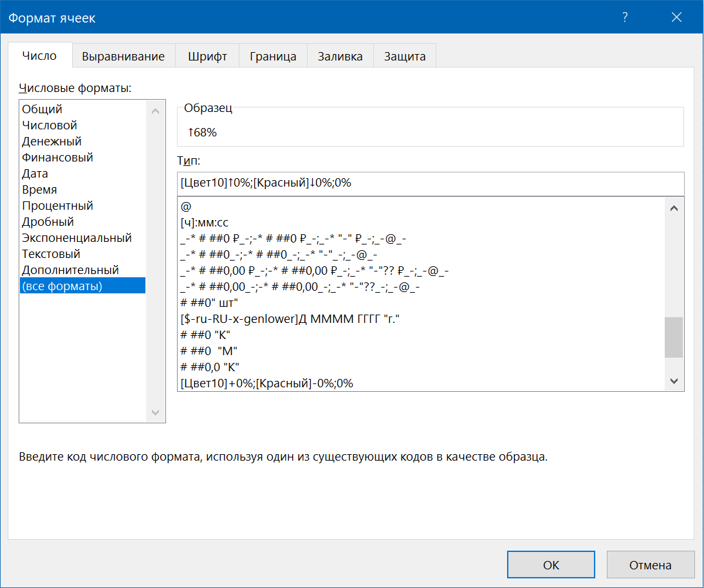Select the _-* # ##0,00 ₽ accounting format code

point(421,271)
